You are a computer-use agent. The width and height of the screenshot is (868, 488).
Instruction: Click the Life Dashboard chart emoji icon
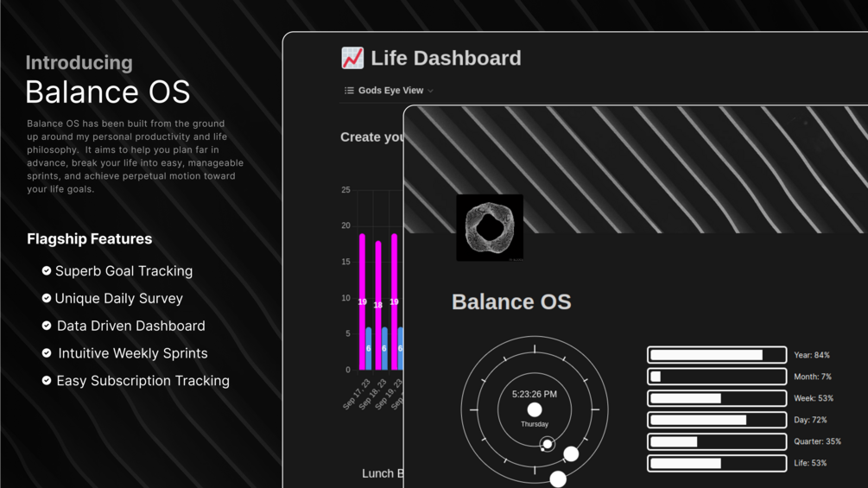click(x=352, y=58)
